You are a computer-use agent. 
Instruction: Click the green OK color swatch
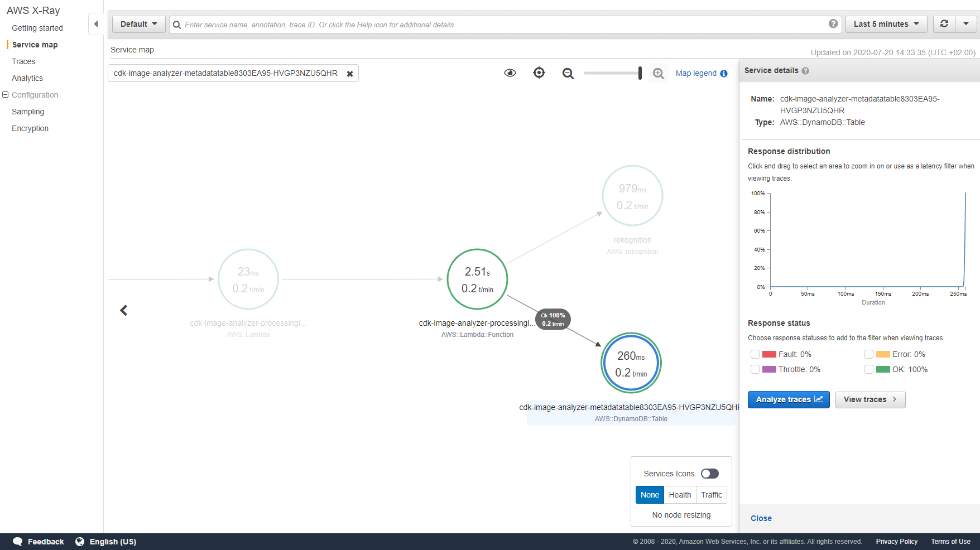883,369
